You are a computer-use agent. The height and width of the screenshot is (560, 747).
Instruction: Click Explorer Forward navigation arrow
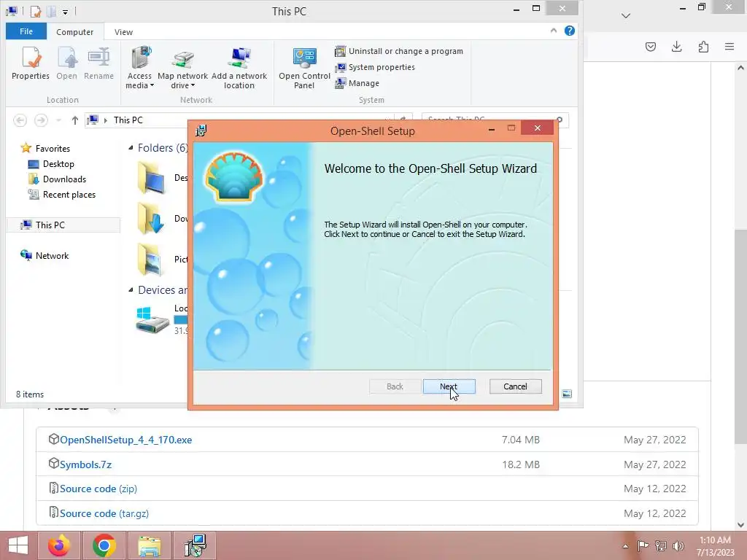click(x=41, y=120)
